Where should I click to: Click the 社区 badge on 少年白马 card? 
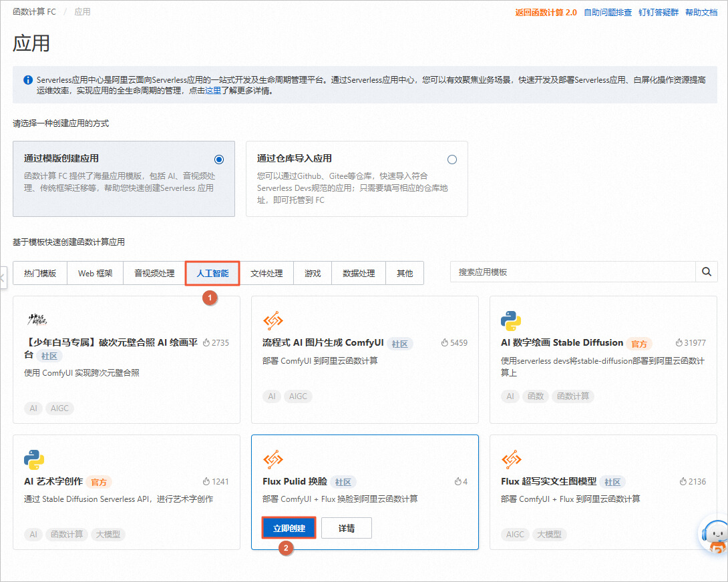point(49,356)
